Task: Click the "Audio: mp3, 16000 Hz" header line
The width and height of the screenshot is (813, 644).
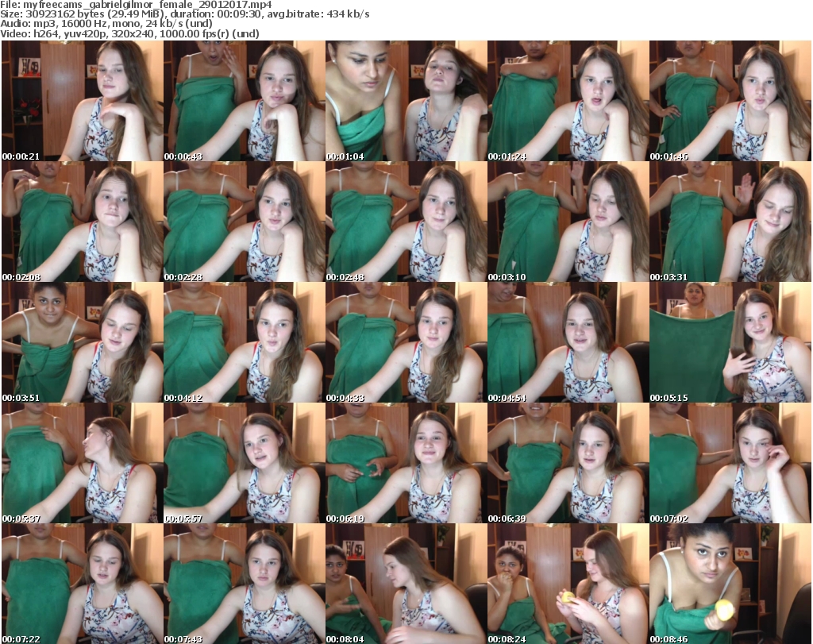Action: tap(106, 24)
